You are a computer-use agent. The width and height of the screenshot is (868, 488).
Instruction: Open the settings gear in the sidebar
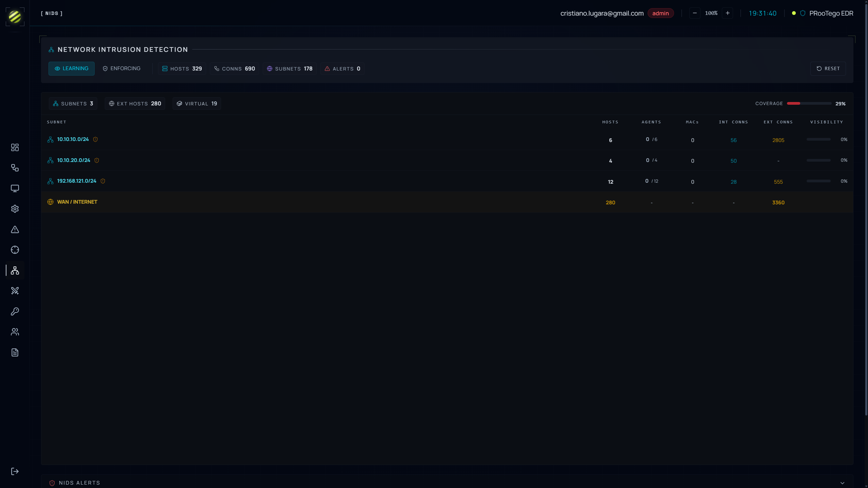click(x=15, y=208)
